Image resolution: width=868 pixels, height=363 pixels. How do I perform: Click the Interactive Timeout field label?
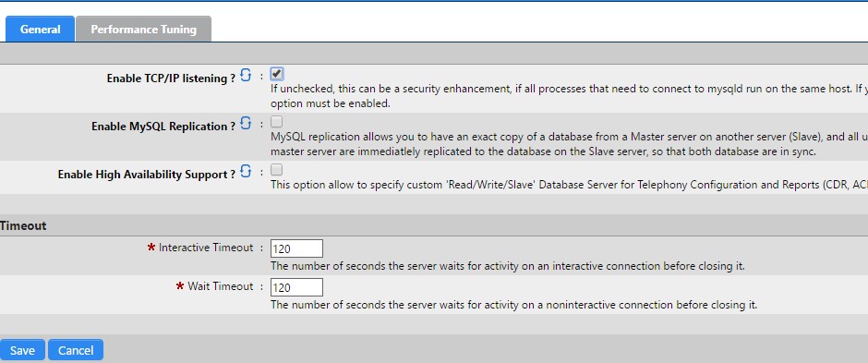206,248
